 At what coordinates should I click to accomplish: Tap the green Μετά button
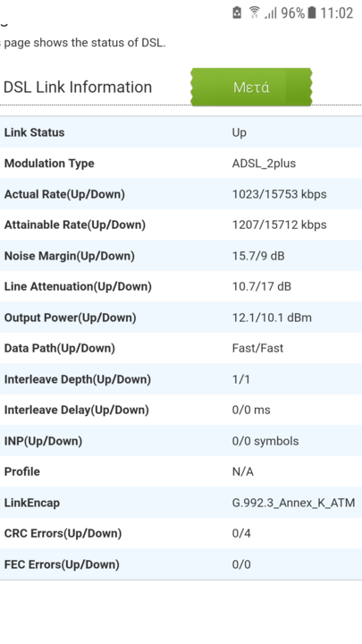pos(251,87)
